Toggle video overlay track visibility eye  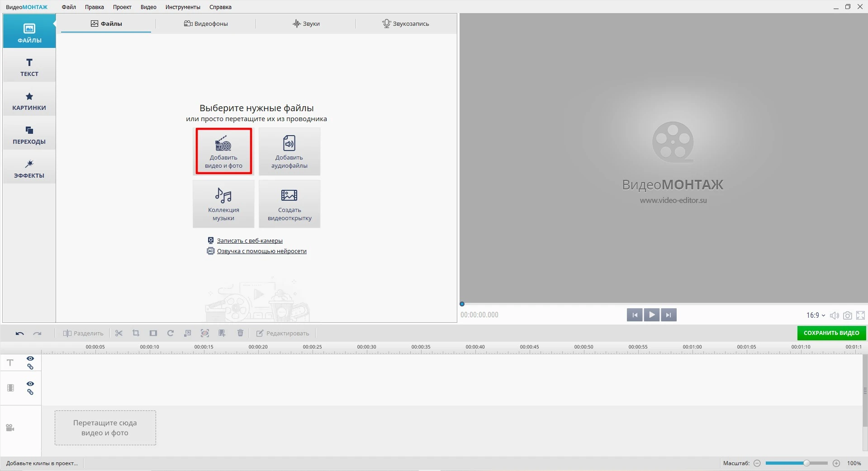[x=30, y=384]
